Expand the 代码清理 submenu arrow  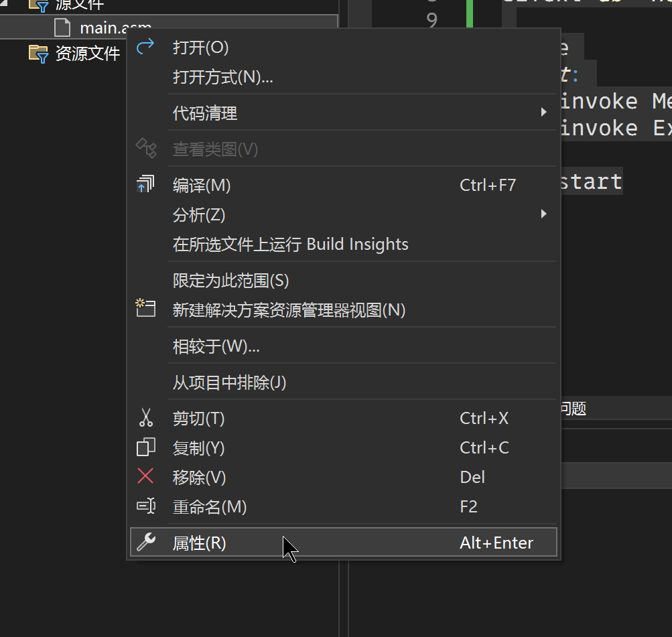click(544, 113)
